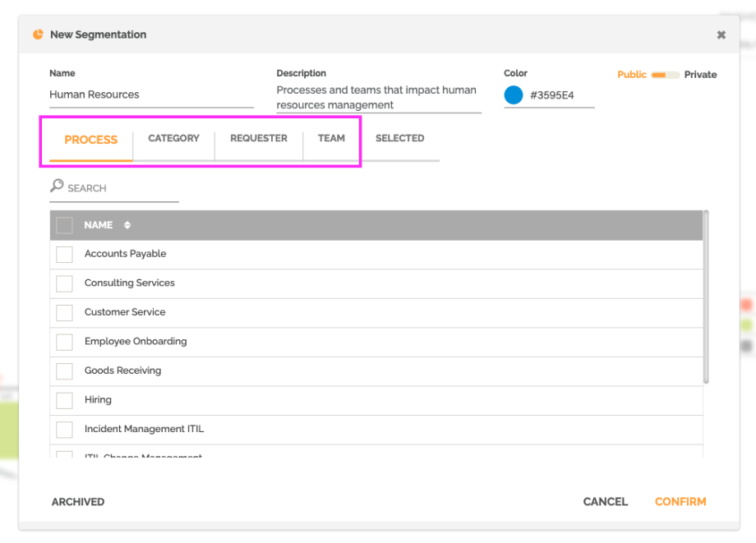The height and width of the screenshot is (543, 756).
Task: Go to the Team tab
Action: 331,139
